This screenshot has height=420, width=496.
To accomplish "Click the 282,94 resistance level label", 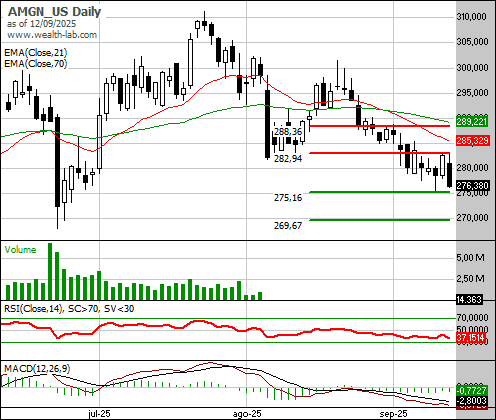I will coord(288,159).
